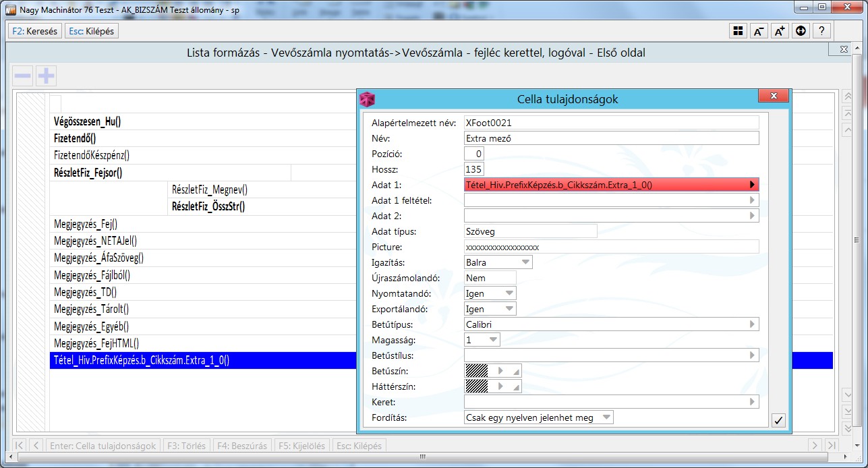Image resolution: width=868 pixels, height=468 pixels.
Task: Expand the Betűtípus Calibri font selector arrow
Action: tap(752, 324)
